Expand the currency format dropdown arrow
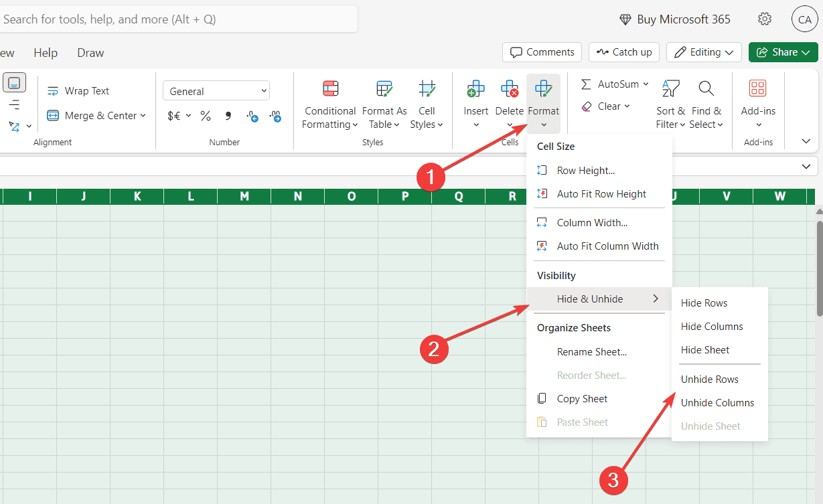Image resolution: width=823 pixels, height=504 pixels. [188, 116]
